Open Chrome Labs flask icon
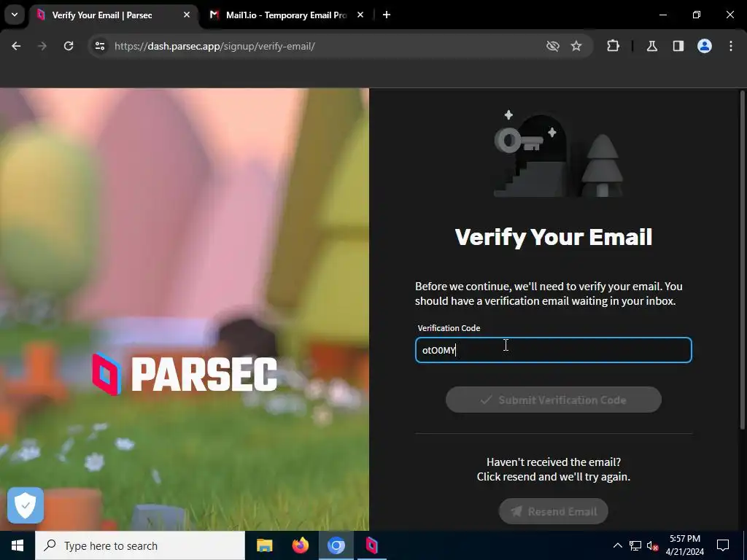The width and height of the screenshot is (747, 560). pyautogui.click(x=652, y=46)
